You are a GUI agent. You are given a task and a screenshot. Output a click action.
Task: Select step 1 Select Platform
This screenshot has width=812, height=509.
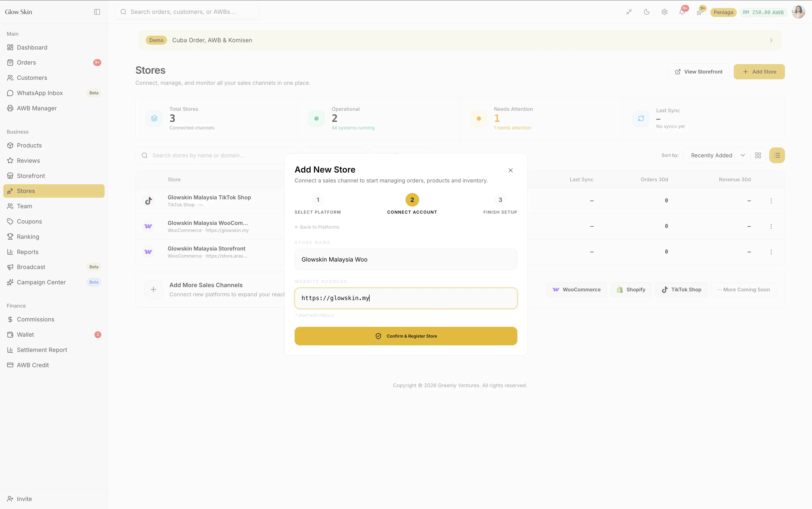pos(318,204)
